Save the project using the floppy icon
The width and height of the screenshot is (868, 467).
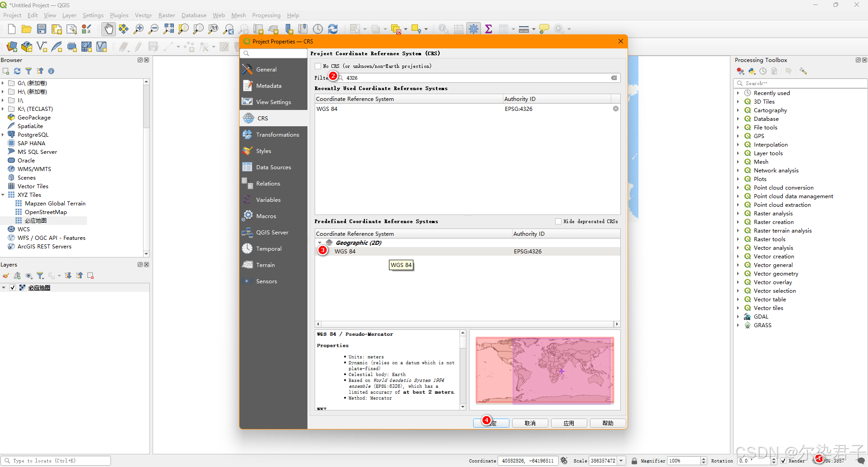42,29
